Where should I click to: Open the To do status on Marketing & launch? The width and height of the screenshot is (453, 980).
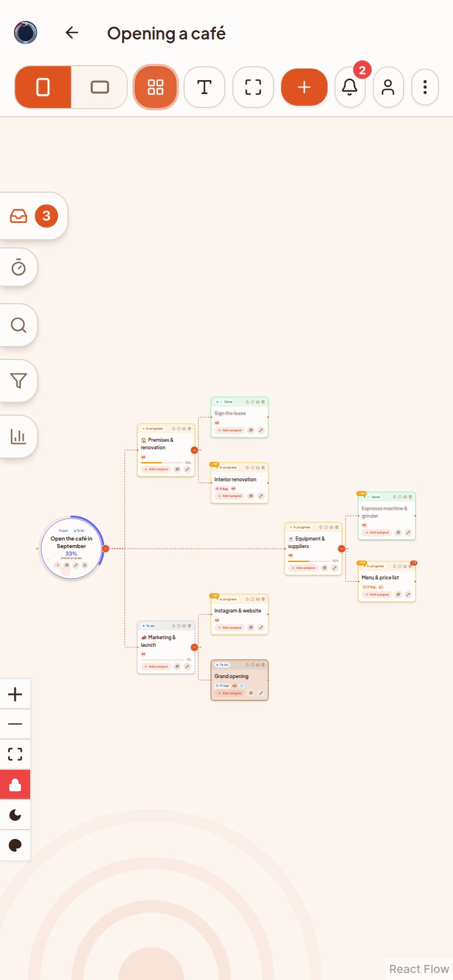(x=149, y=626)
